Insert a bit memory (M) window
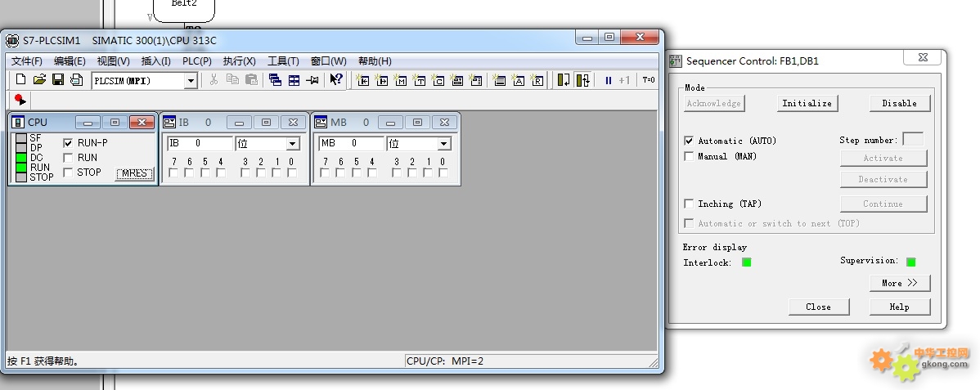The width and height of the screenshot is (980, 390). coord(401,80)
